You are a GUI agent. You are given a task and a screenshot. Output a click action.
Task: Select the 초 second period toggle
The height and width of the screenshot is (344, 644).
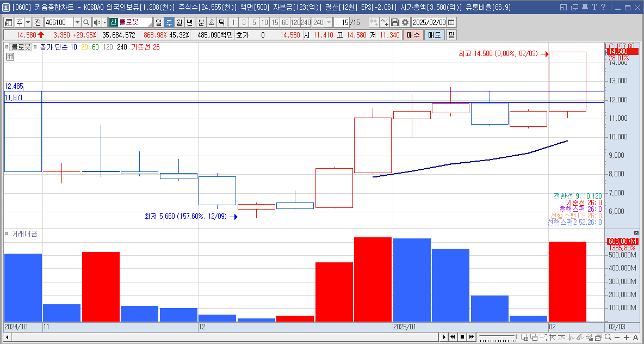(x=211, y=22)
